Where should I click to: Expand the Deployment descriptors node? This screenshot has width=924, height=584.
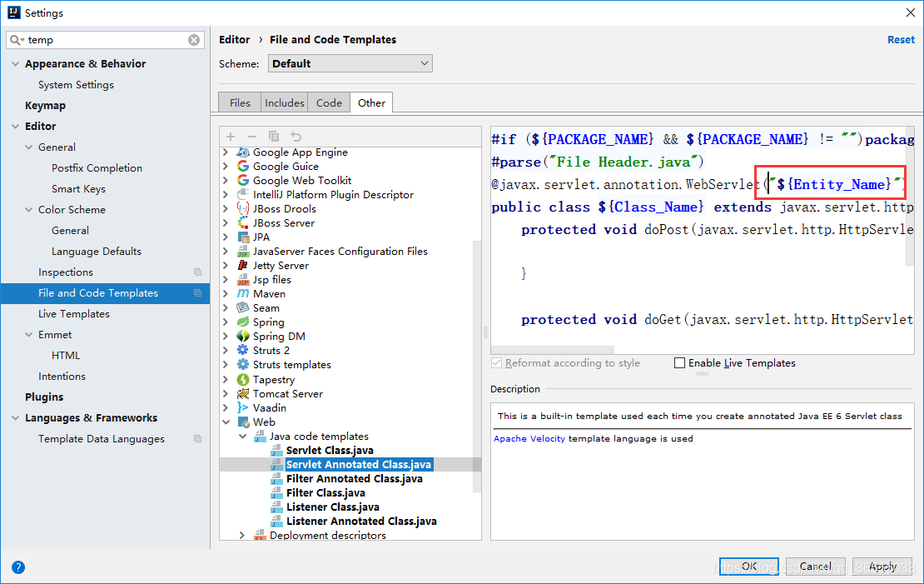242,535
